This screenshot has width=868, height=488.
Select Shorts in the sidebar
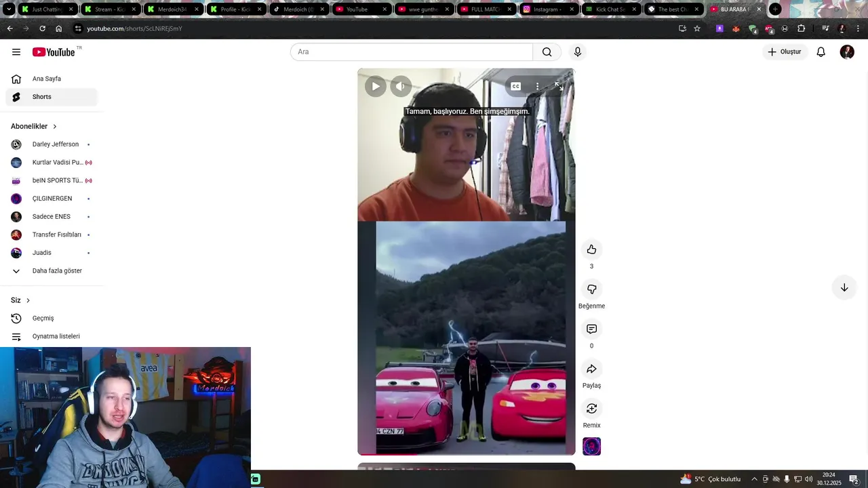[x=52, y=97]
